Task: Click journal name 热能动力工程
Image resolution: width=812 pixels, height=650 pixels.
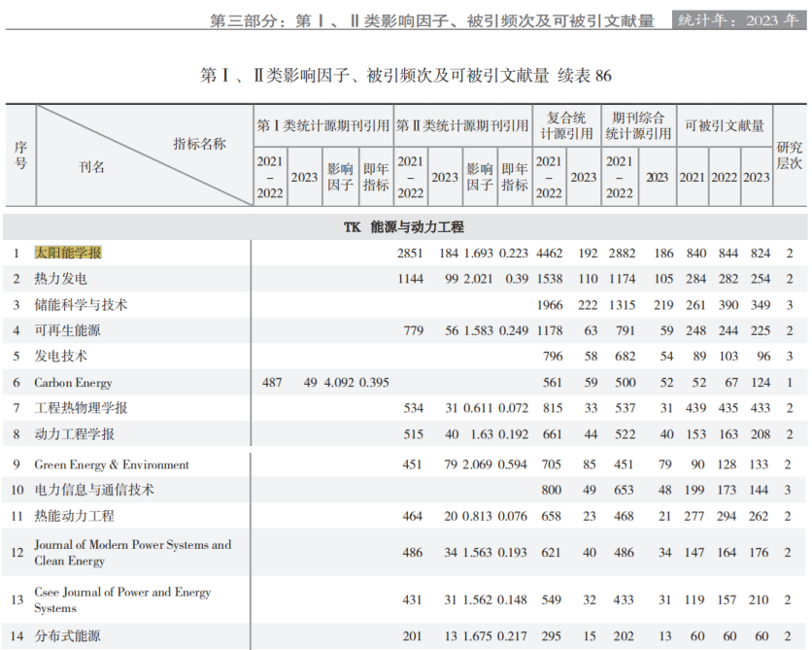Action: [x=74, y=516]
